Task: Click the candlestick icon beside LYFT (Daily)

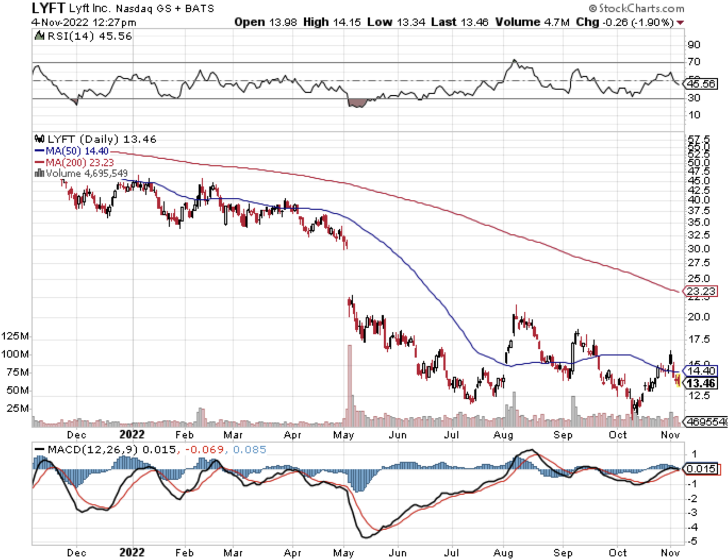Action: 40,139
